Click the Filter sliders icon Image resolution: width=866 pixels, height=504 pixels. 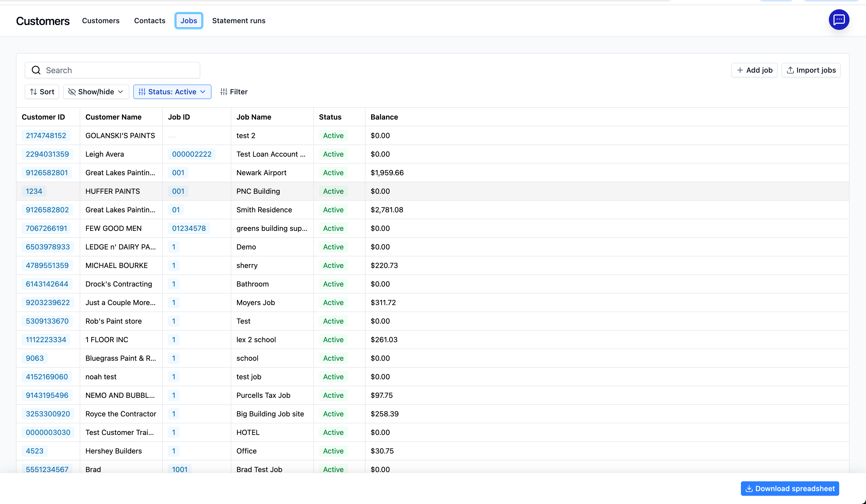(224, 92)
